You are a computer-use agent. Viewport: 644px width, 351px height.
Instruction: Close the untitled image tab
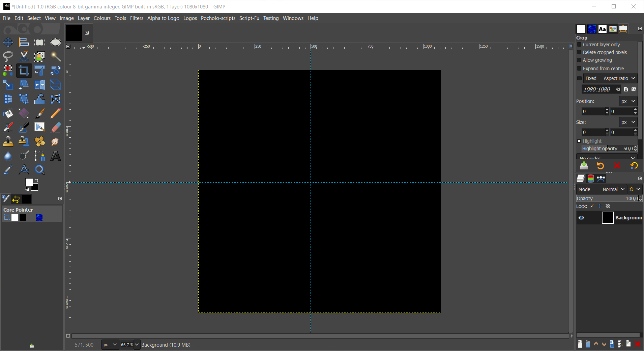coord(87,33)
